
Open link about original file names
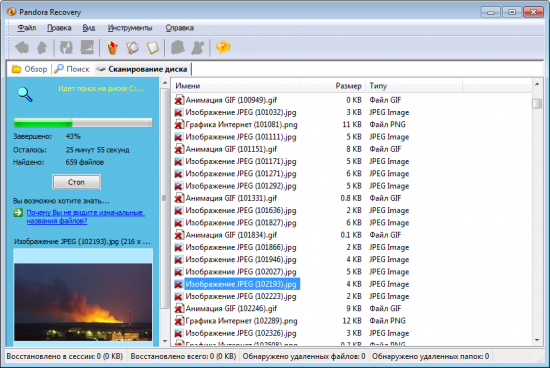tap(86, 216)
